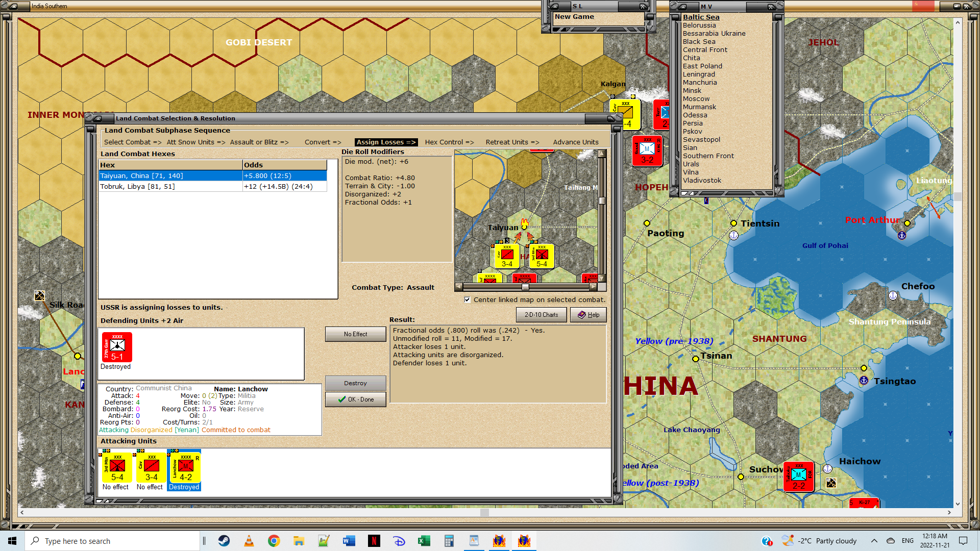Select the 3rd Mtn 5-4 attacking unit
This screenshot has height=551, width=980.
pos(117,467)
